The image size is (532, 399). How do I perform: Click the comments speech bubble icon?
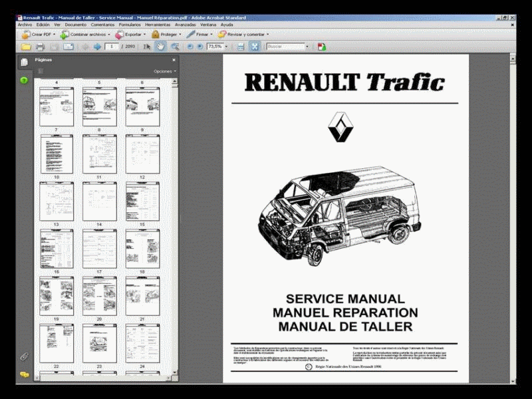click(x=24, y=374)
